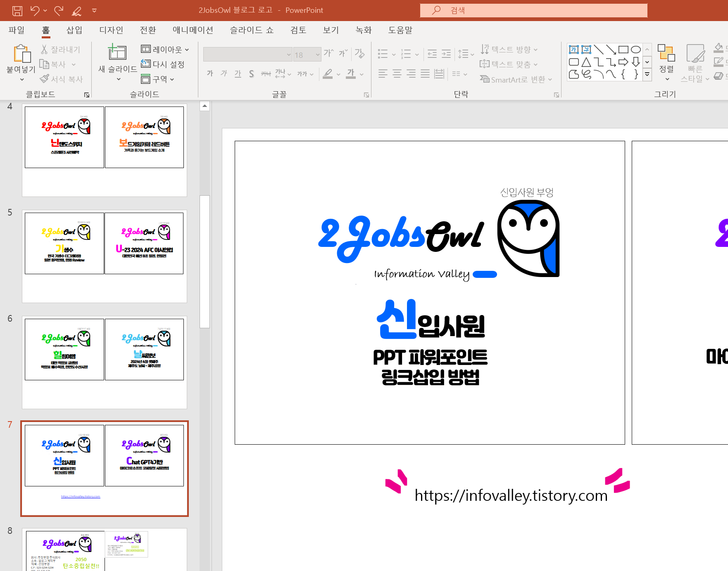Open the 파일 file tab
Screen dimensions: 728x571
point(17,30)
